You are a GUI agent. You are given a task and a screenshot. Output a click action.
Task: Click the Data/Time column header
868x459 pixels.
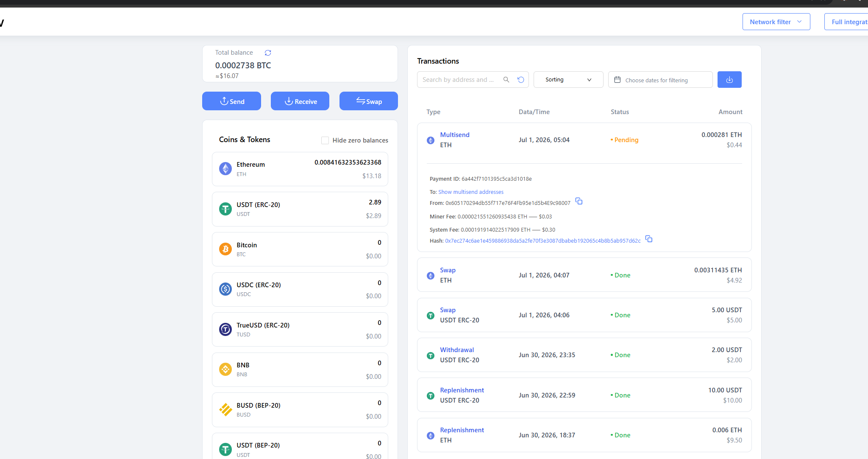point(534,112)
